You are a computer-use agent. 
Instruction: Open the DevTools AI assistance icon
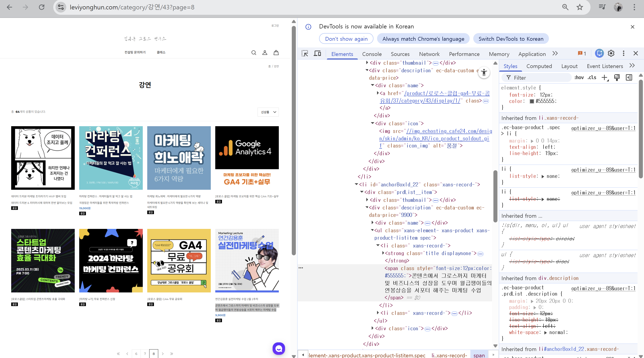599,53
